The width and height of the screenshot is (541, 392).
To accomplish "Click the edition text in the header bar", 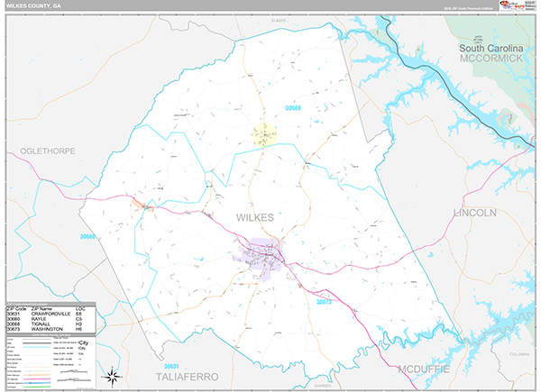I will tap(468, 8).
